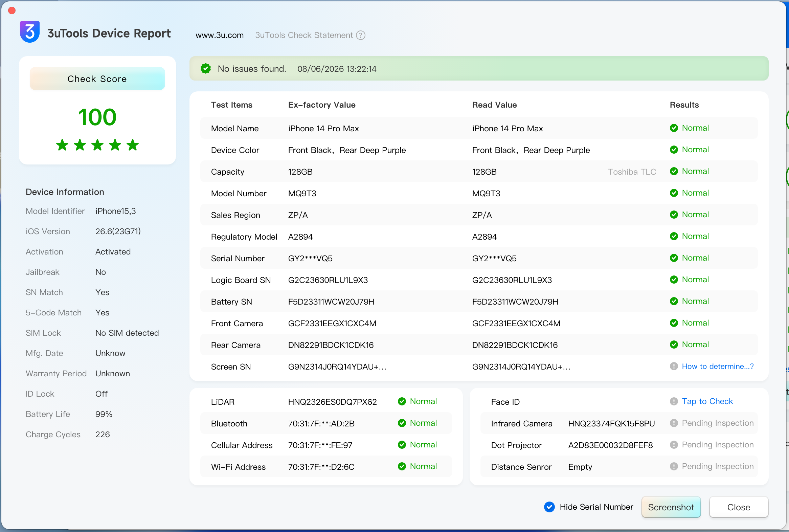789x532 pixels.
Task: Click the help icon beside Check Statement
Action: pos(361,35)
